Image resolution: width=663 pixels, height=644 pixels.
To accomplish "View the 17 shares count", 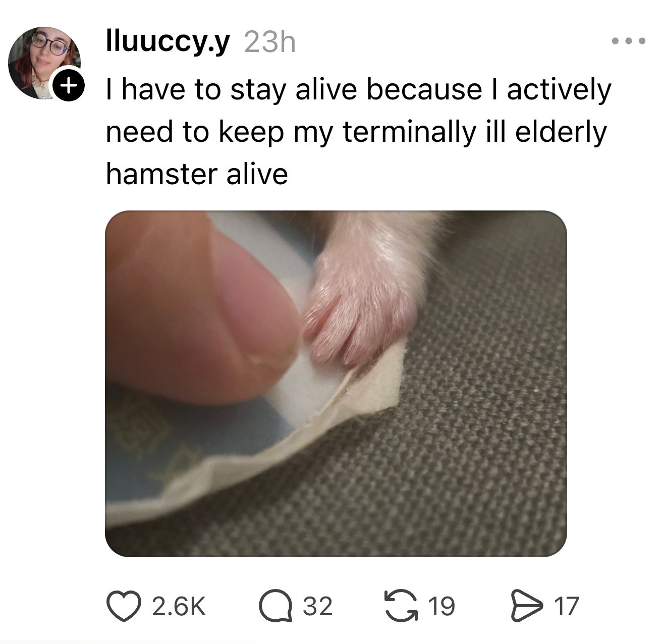I will (566, 606).
